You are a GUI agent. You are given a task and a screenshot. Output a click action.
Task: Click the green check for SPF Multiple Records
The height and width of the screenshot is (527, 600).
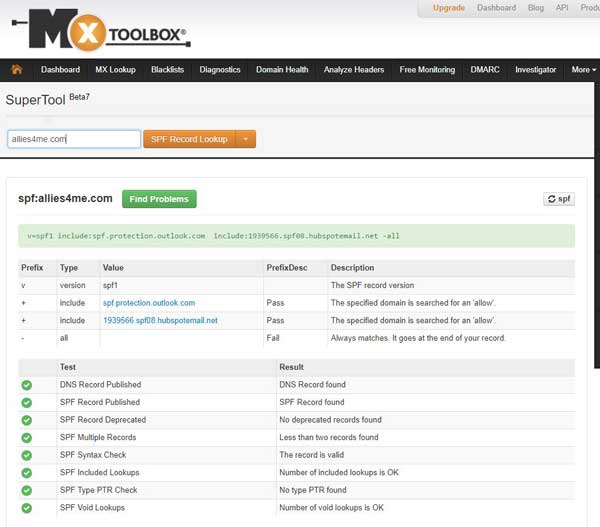pyautogui.click(x=26, y=438)
